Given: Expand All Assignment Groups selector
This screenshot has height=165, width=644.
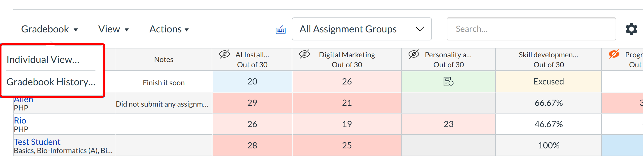Looking at the screenshot, I should click(361, 29).
